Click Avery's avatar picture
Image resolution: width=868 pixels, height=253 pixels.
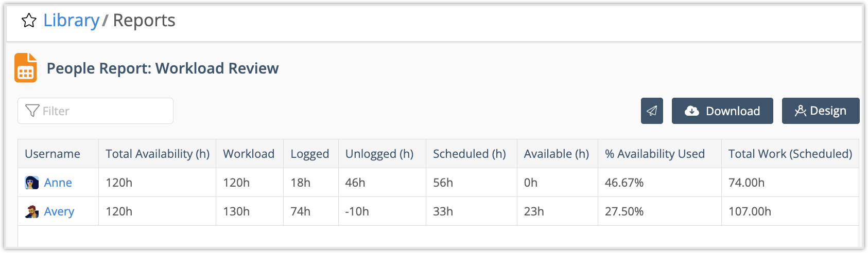pyautogui.click(x=32, y=211)
